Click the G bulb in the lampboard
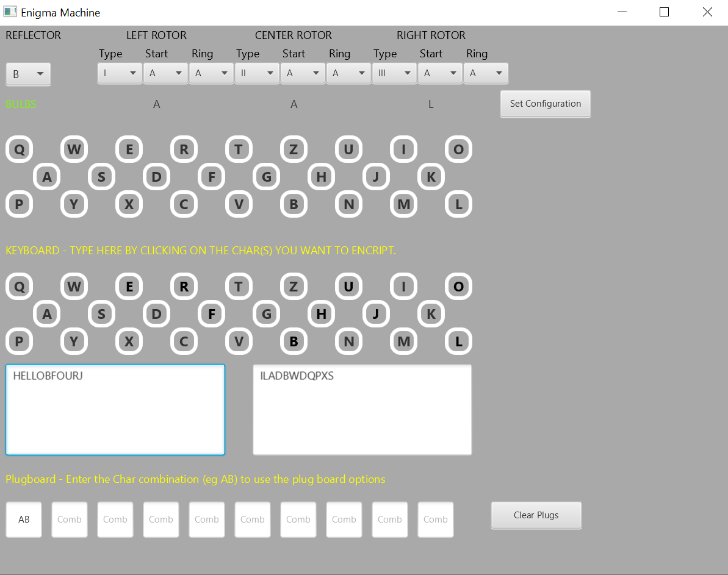 point(266,176)
